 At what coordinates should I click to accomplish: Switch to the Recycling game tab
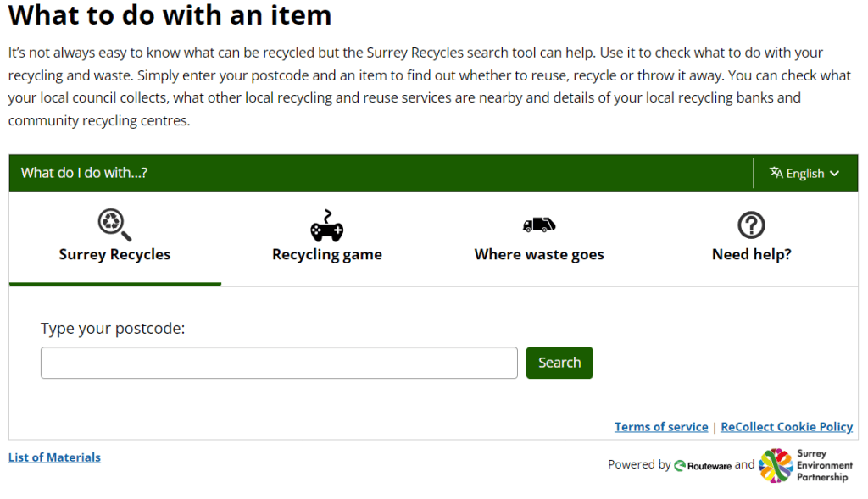pyautogui.click(x=327, y=254)
